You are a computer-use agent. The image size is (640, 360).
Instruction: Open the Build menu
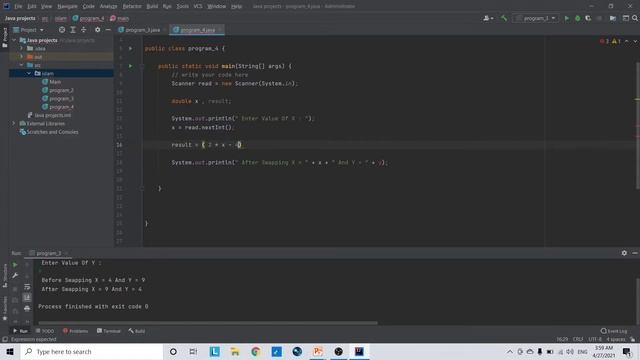(x=152, y=6)
